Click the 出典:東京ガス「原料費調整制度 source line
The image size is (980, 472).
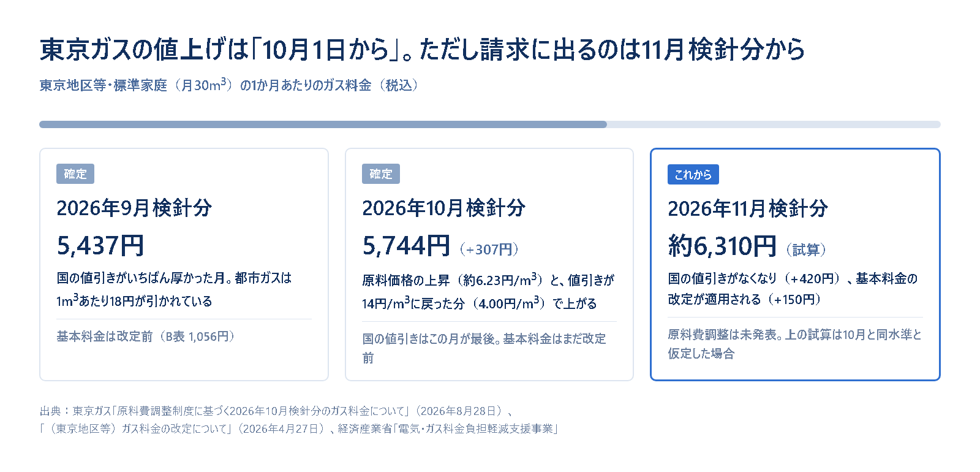(x=276, y=411)
